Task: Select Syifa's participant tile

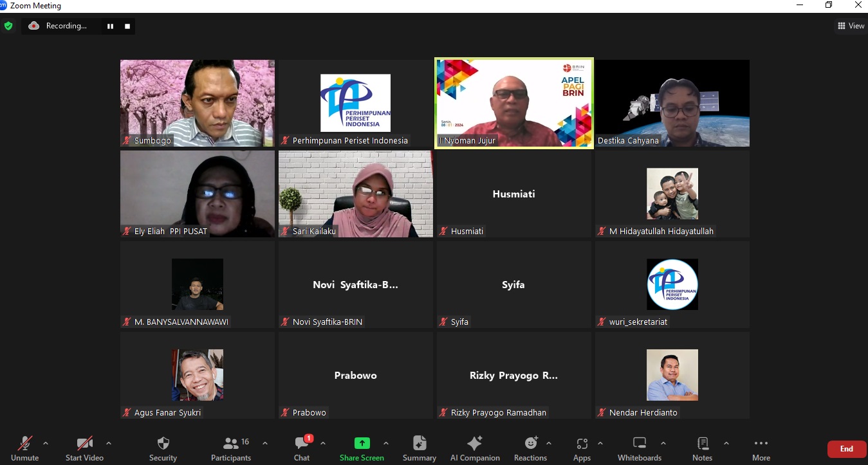Action: [514, 284]
